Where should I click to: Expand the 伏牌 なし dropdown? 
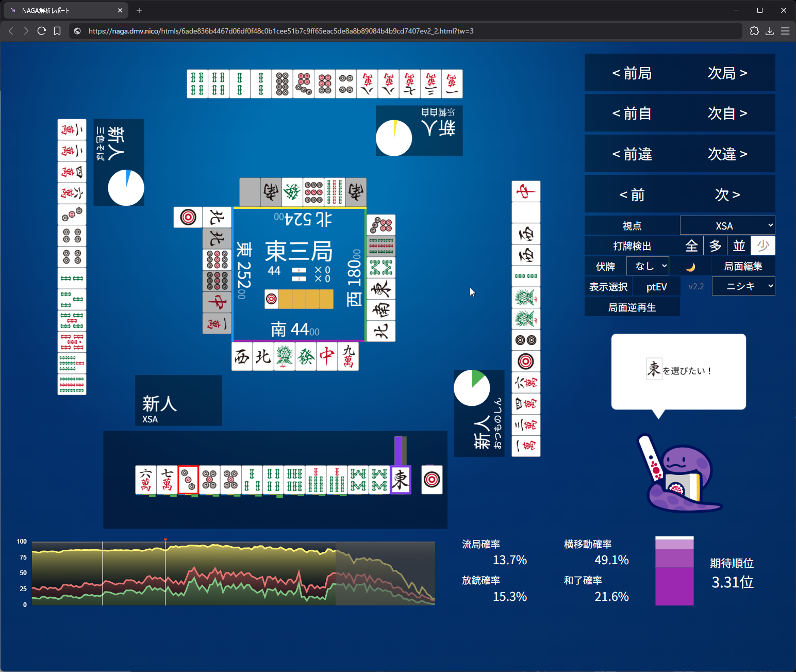[648, 266]
